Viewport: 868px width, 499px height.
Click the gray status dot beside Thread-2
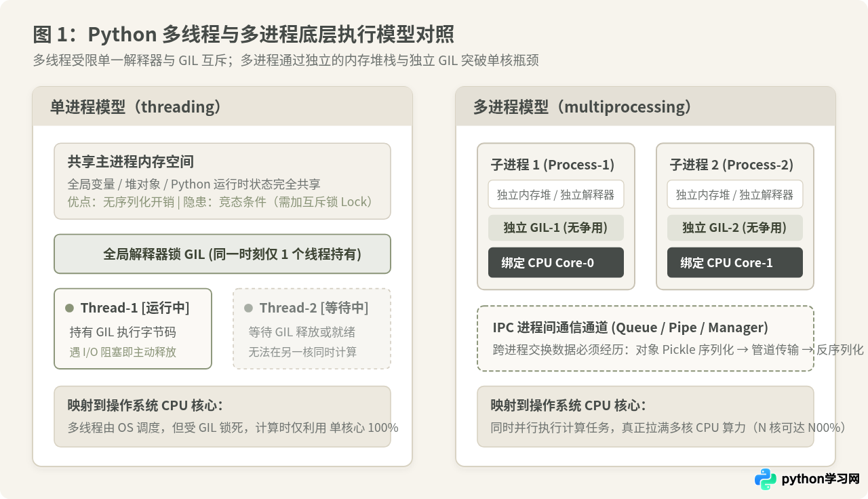click(248, 308)
